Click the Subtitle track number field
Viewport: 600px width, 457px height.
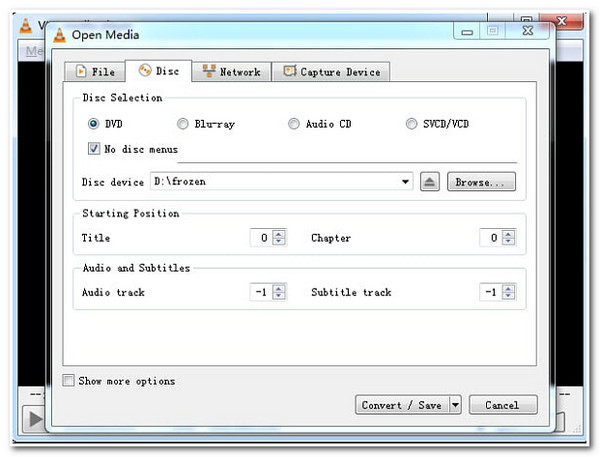point(491,292)
